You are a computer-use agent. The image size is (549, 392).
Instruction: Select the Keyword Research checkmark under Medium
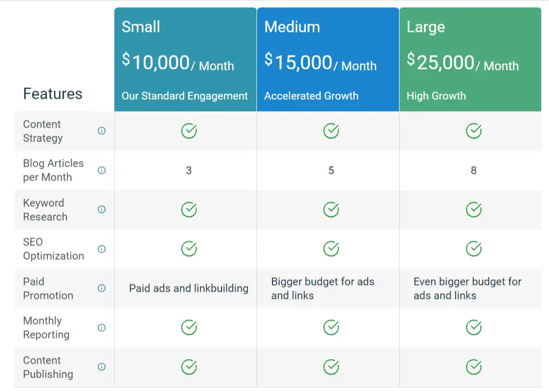pos(331,209)
